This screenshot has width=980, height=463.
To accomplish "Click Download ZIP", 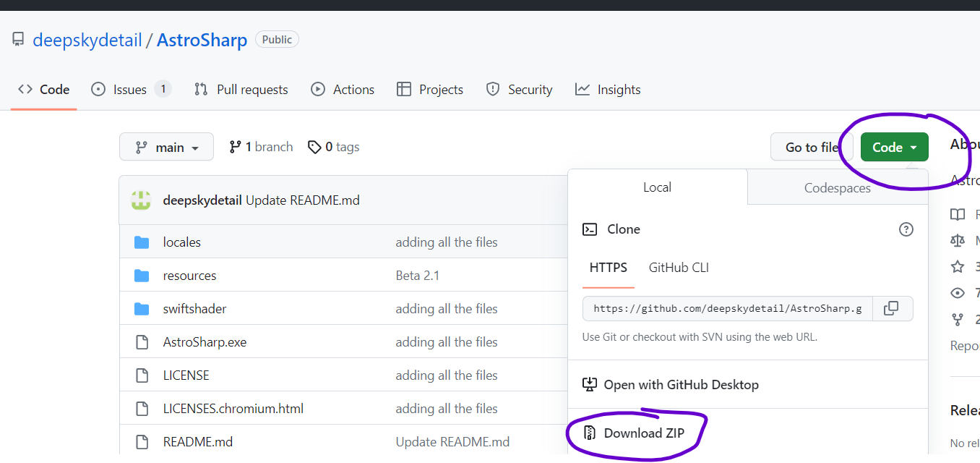I will (x=643, y=433).
